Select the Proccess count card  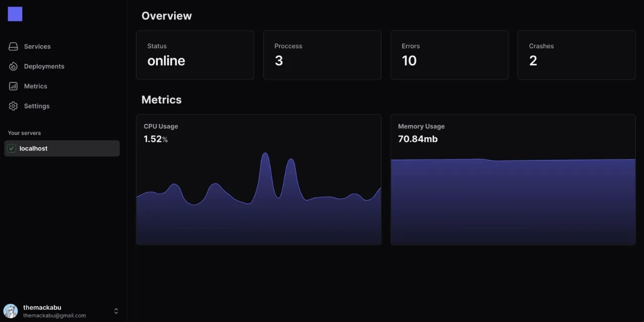coord(322,55)
